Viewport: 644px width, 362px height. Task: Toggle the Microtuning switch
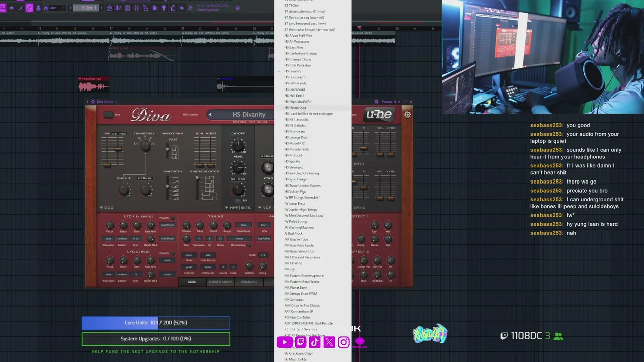click(x=249, y=245)
